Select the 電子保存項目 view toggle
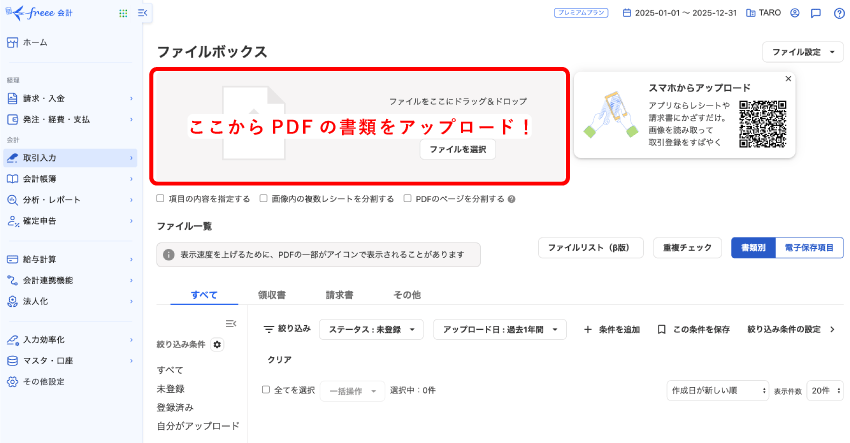 809,247
